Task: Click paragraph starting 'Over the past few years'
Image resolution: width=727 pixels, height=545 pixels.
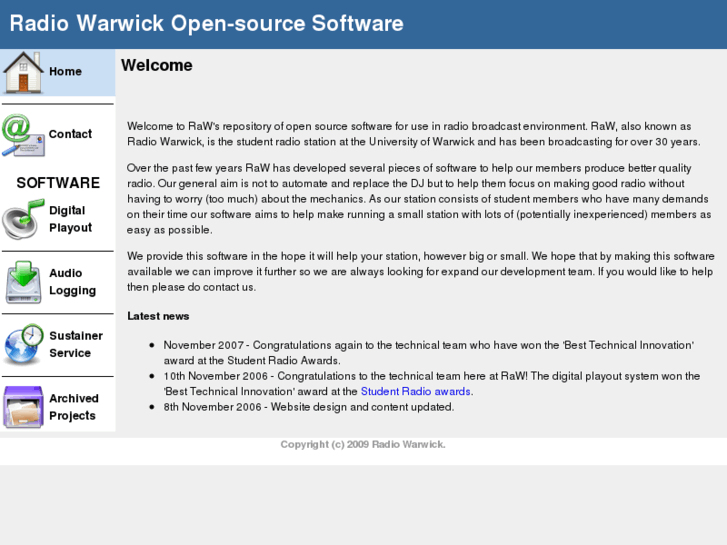Action: [x=419, y=199]
